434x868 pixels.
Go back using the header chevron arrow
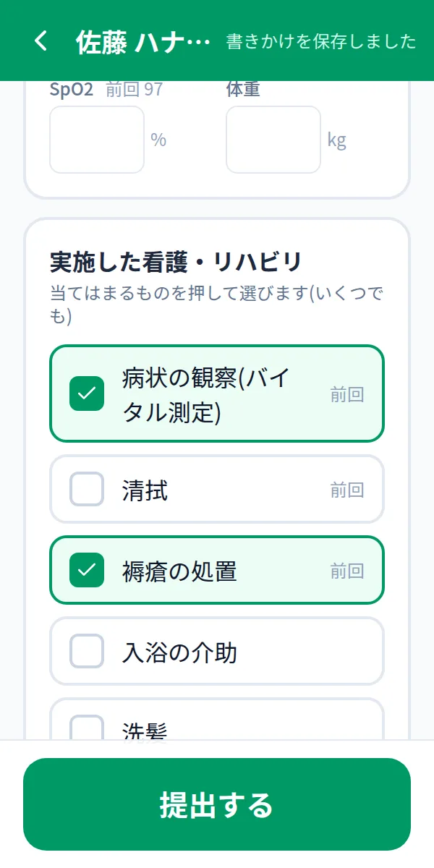point(41,41)
